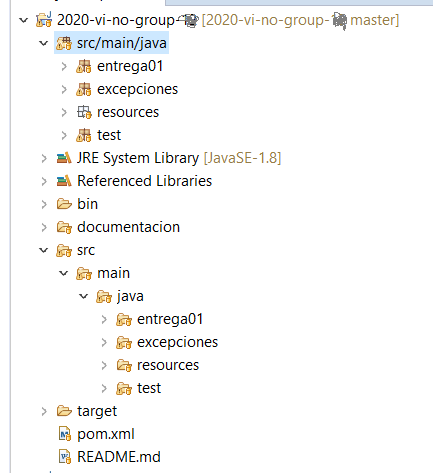Expand the JRE System Library node

(44, 158)
